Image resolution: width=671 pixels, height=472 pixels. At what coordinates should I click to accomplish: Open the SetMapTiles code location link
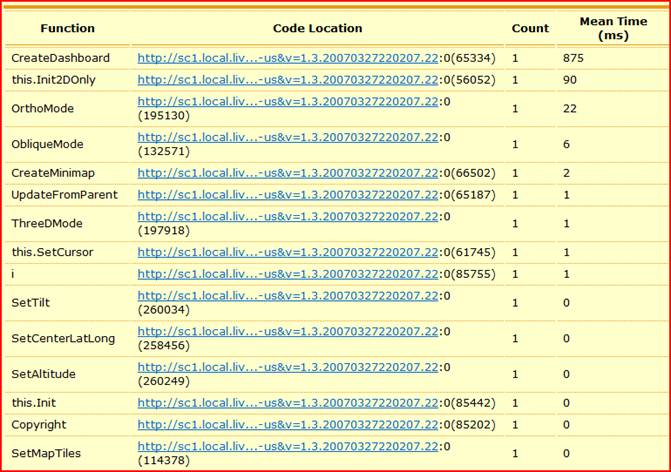pyautogui.click(x=287, y=446)
